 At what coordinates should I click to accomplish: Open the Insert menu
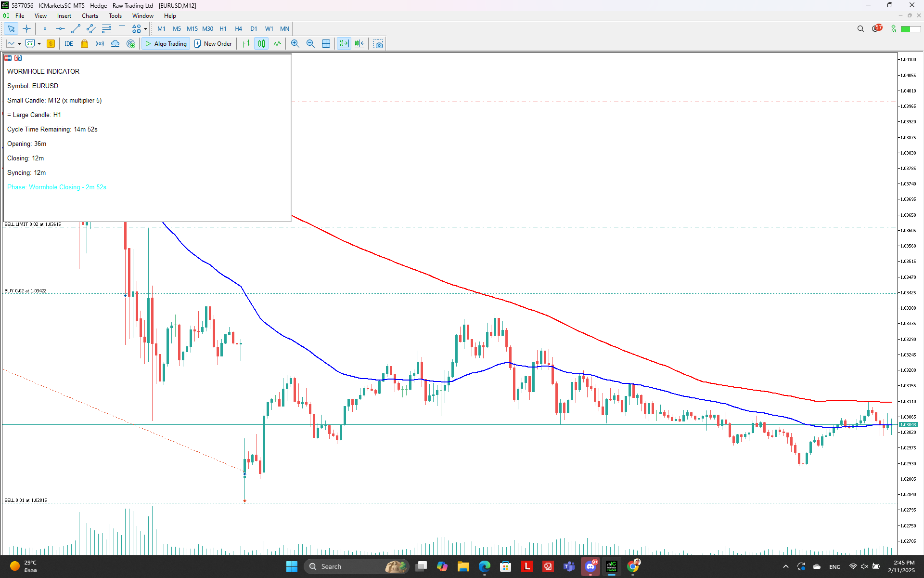[x=64, y=16]
